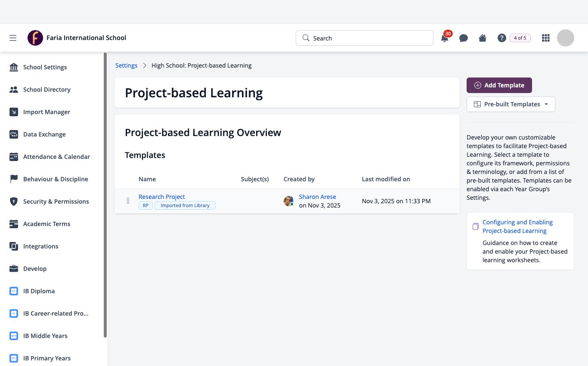Open the user profile avatar
The width and height of the screenshot is (588, 366).
pos(566,38)
